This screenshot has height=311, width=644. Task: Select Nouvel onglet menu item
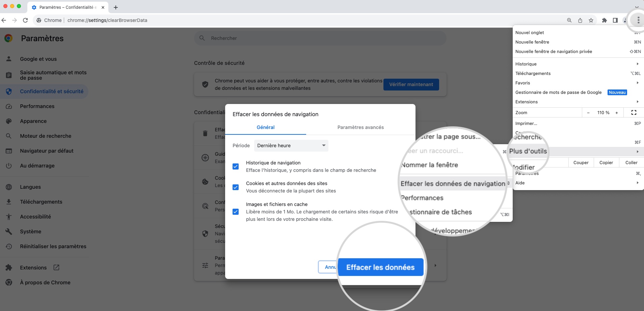pos(578,32)
